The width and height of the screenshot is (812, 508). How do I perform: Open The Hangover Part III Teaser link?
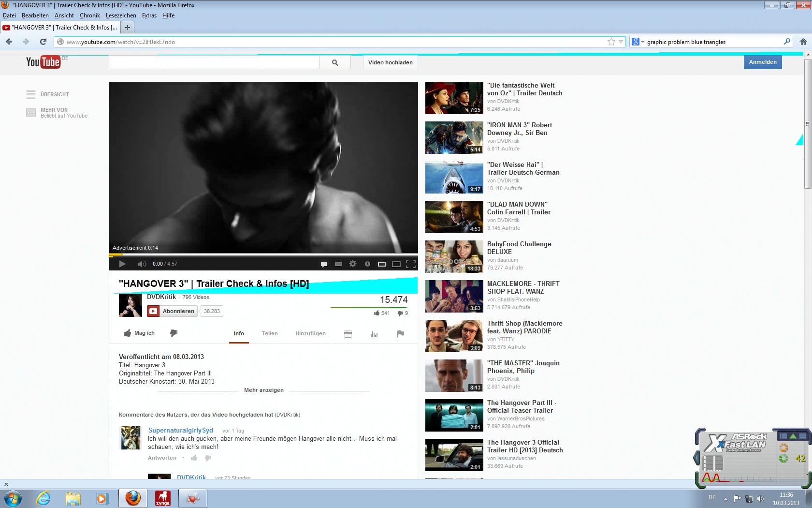pos(522,406)
